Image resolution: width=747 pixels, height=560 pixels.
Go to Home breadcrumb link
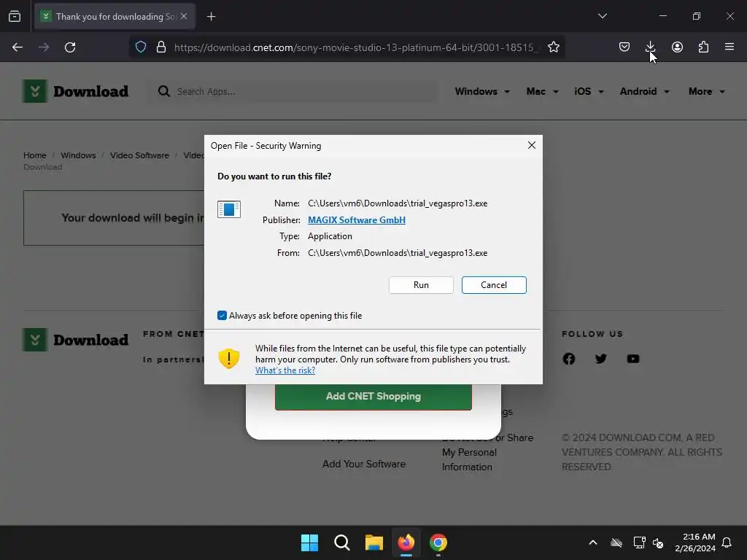35,155
